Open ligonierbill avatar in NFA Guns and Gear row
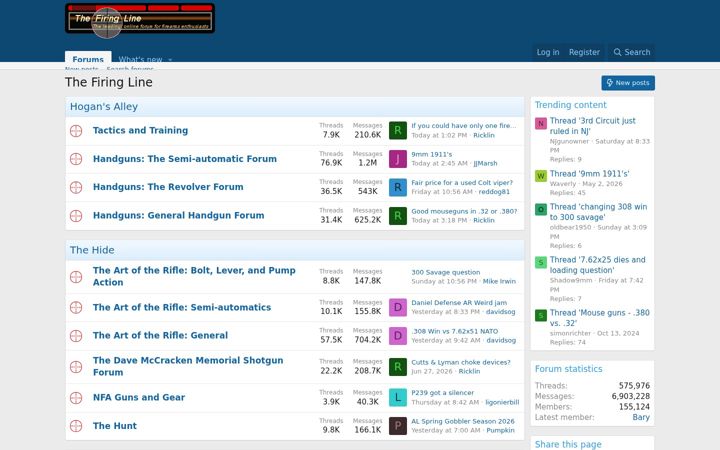The height and width of the screenshot is (450, 720). click(x=398, y=398)
